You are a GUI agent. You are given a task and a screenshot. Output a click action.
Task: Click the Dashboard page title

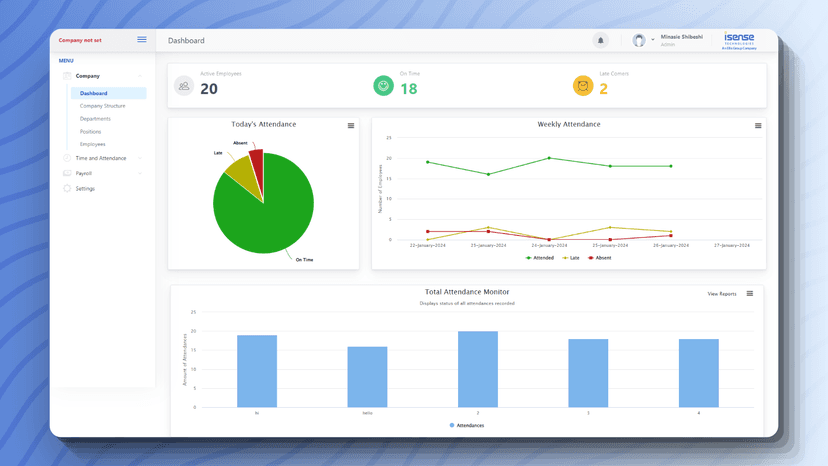pyautogui.click(x=186, y=41)
